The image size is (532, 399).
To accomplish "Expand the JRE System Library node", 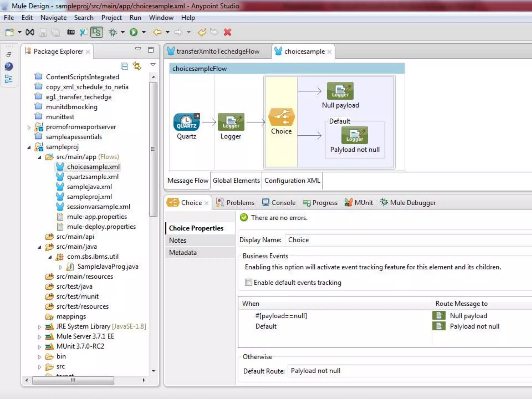I will click(x=39, y=327).
